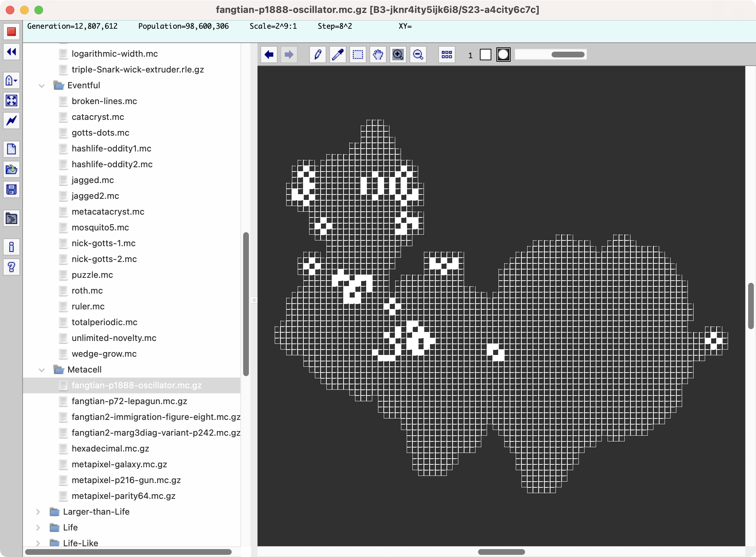Open unlimited-novelty.mc

point(114,338)
